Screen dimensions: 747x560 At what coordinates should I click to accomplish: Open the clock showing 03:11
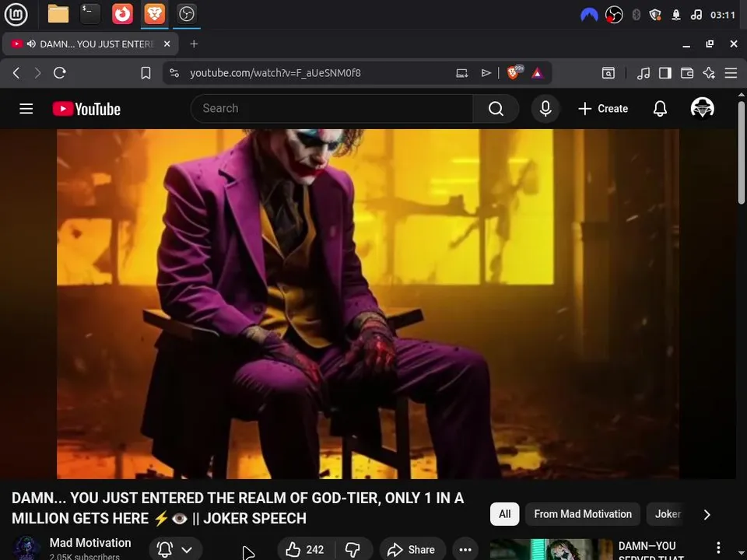pos(723,16)
